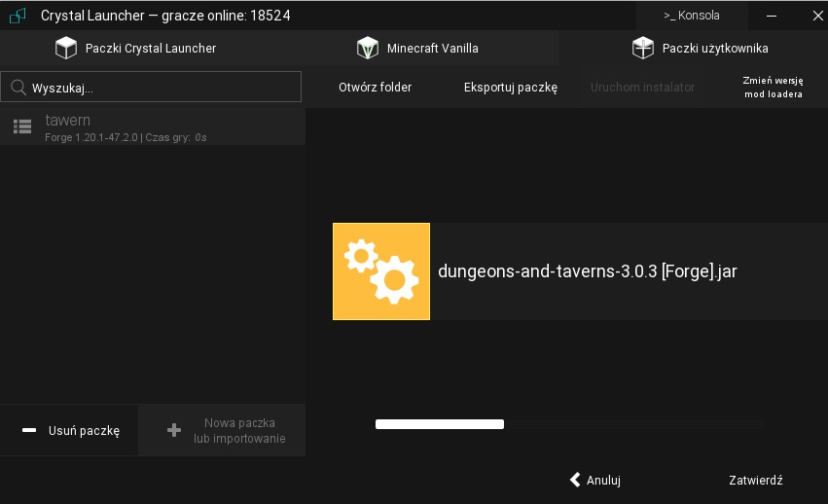
Task: Click the cube icon beside Paczki użytkownika
Action: pos(642,48)
